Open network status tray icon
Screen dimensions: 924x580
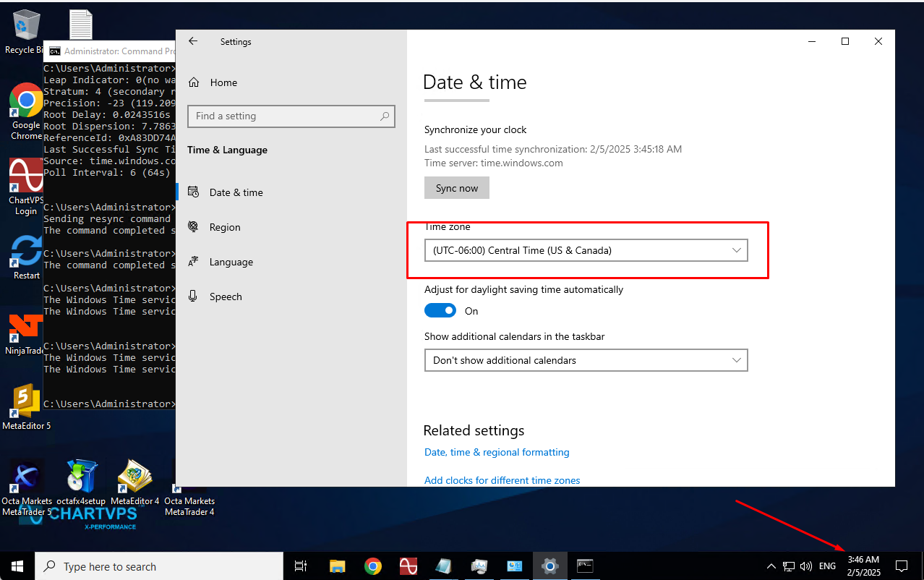[x=789, y=566]
